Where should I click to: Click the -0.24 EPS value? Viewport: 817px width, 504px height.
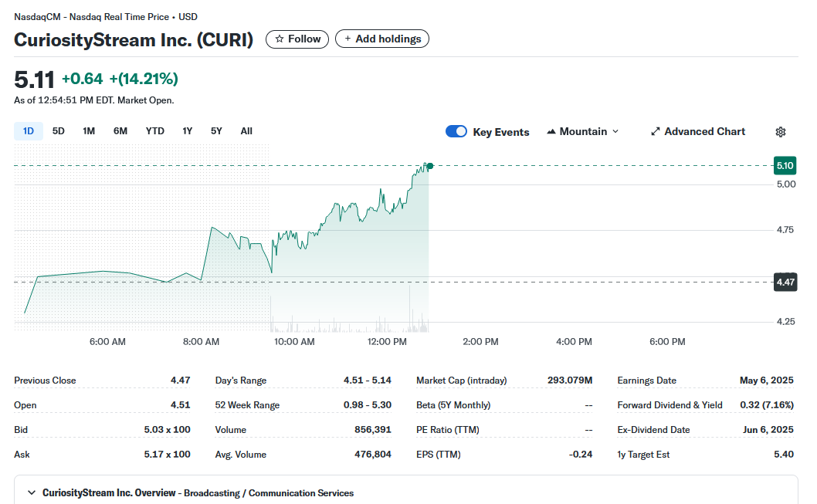tap(581, 454)
